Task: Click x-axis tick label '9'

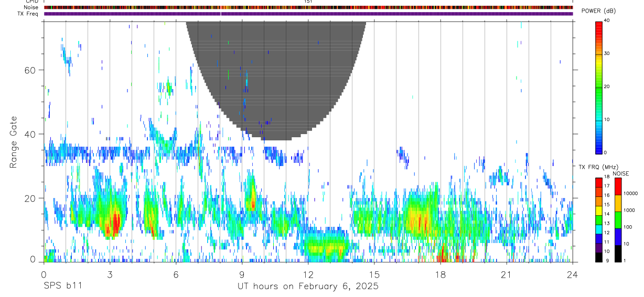Action: point(242,274)
